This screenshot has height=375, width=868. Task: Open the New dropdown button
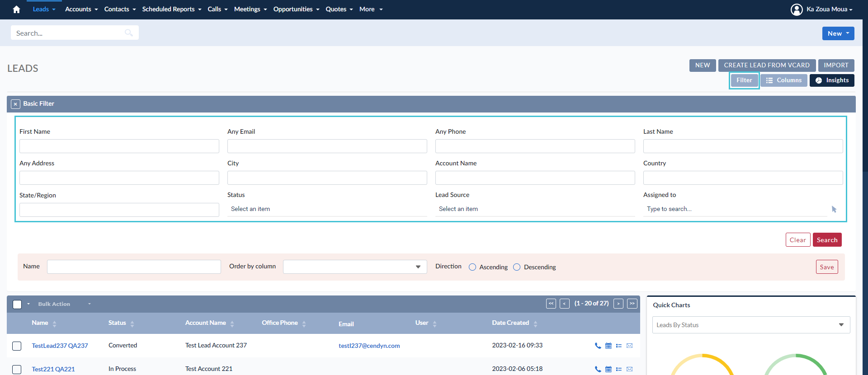(838, 33)
